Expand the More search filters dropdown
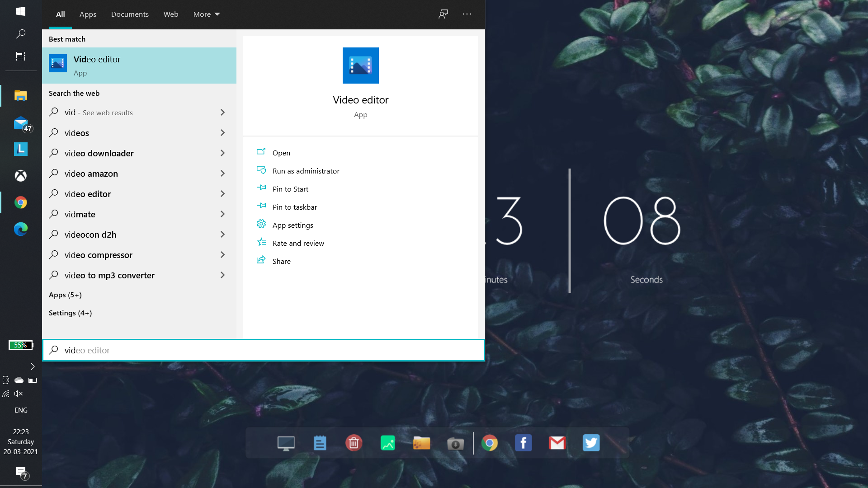 206,14
